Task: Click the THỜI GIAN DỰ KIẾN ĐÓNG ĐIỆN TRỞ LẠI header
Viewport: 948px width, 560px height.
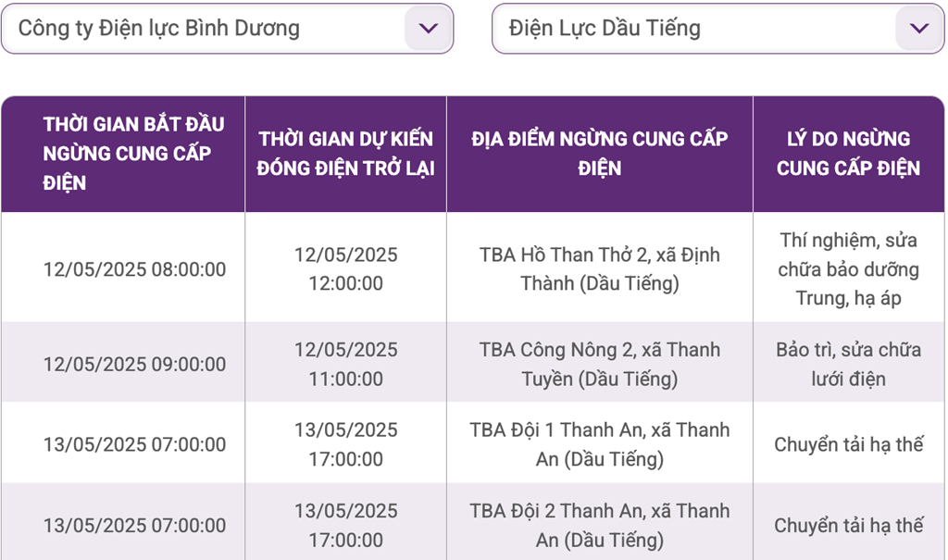Action: 346,154
